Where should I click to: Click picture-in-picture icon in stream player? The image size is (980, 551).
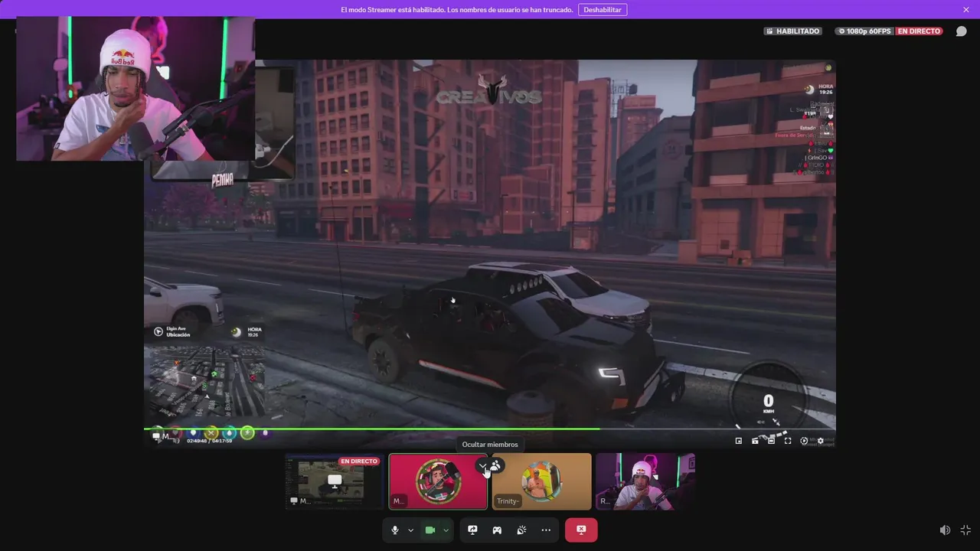tap(739, 441)
